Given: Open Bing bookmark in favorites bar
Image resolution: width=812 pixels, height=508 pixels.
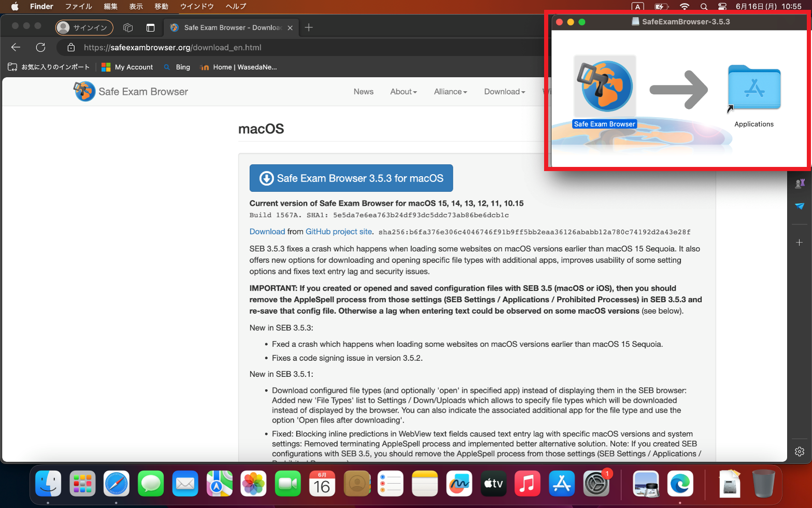Looking at the screenshot, I should click(x=177, y=67).
